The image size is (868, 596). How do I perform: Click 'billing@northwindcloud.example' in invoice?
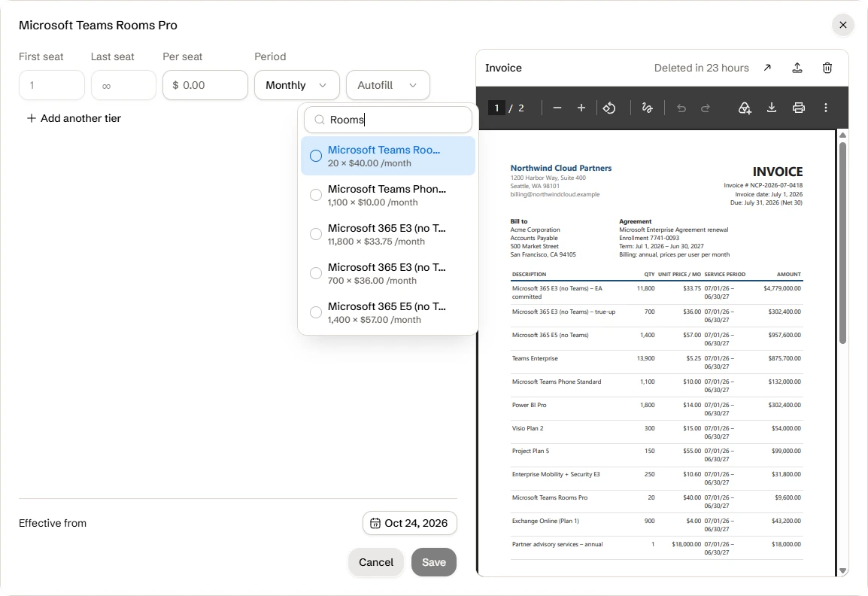(x=554, y=194)
